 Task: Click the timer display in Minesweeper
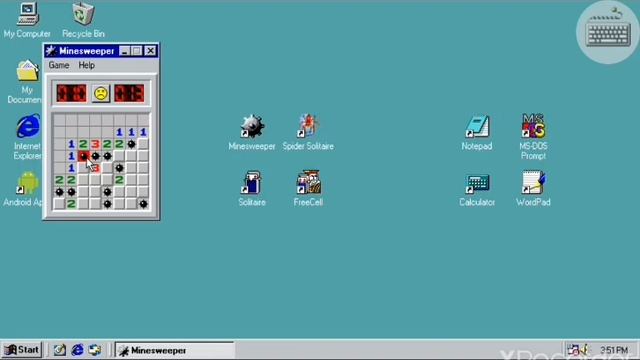(x=129, y=93)
